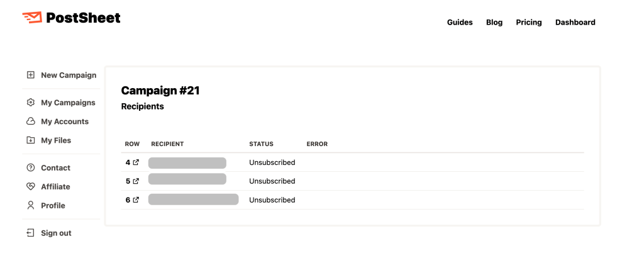Go to Guides in top navigation
Viewport: 644px width, 275px height.
[x=460, y=23]
